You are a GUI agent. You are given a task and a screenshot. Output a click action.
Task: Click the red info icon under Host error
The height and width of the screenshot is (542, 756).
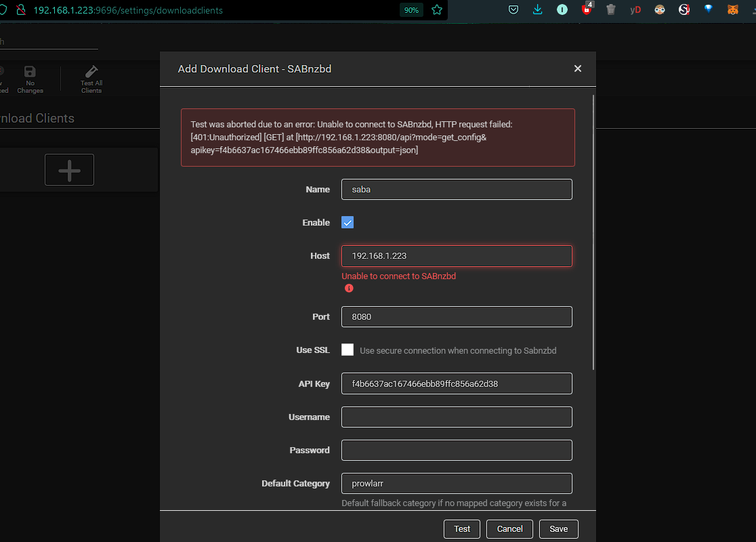[x=349, y=289]
